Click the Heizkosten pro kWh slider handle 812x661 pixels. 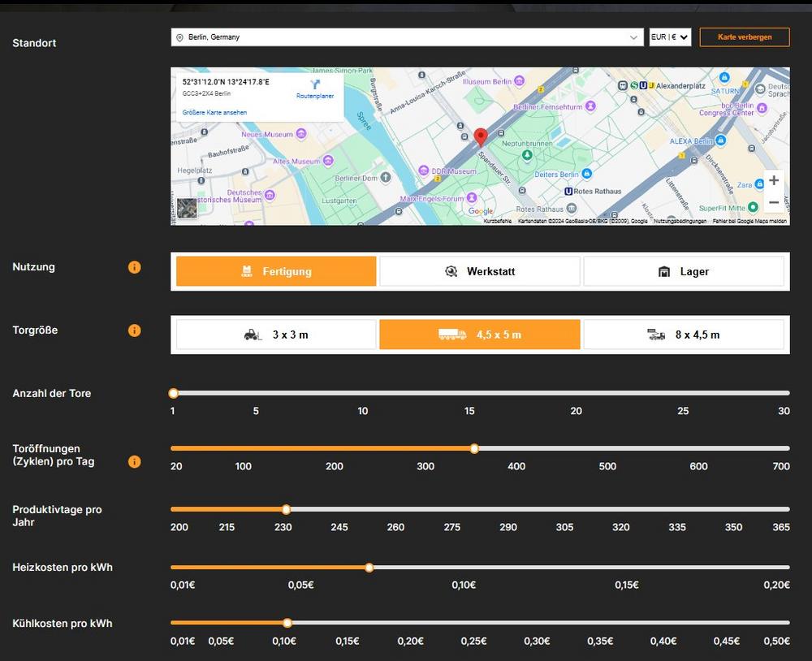[369, 568]
